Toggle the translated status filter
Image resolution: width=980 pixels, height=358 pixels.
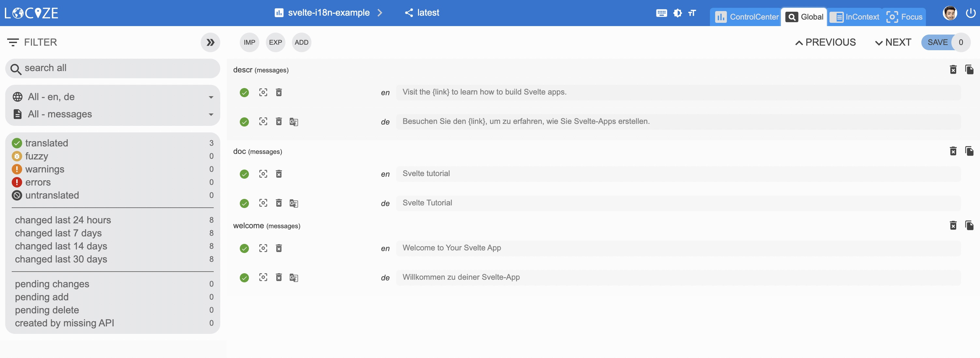click(46, 143)
